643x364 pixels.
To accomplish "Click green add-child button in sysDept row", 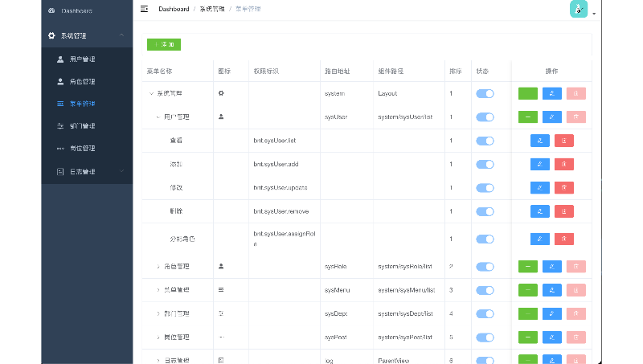I will click(x=528, y=314).
